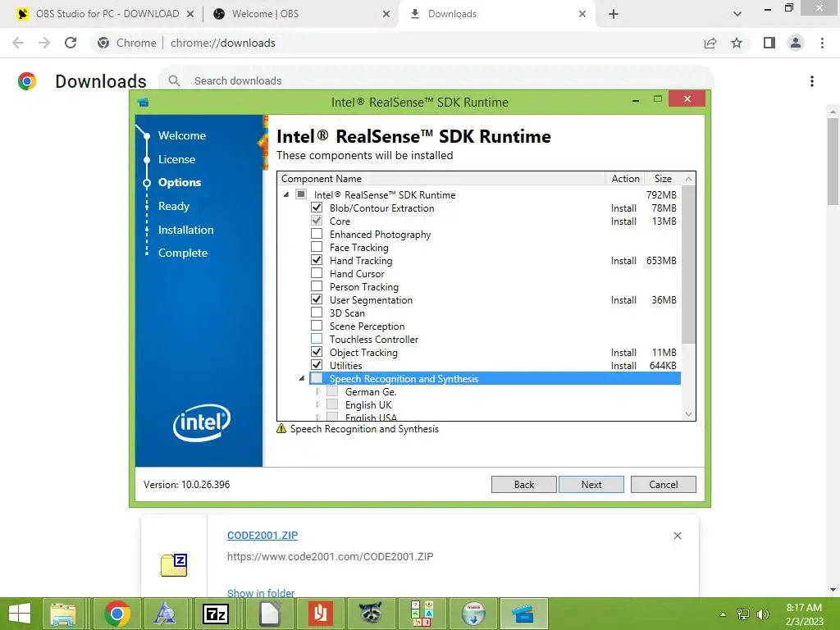The width and height of the screenshot is (840, 630).
Task: Enable the Face Tracking component
Action: [317, 247]
